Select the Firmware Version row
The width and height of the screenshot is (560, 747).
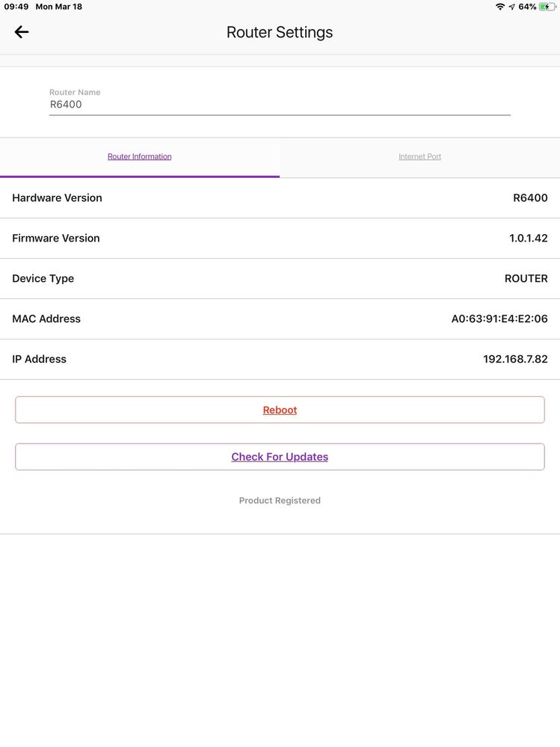(280, 239)
